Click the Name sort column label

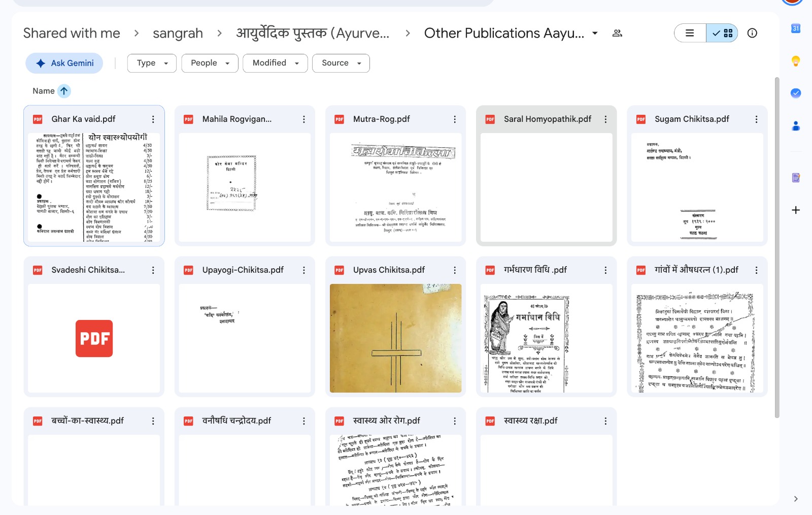click(44, 91)
